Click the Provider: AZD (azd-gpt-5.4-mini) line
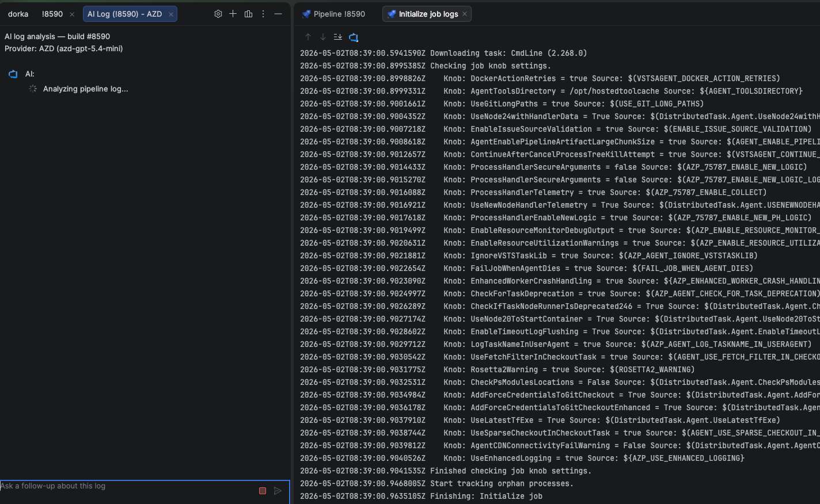 point(64,48)
